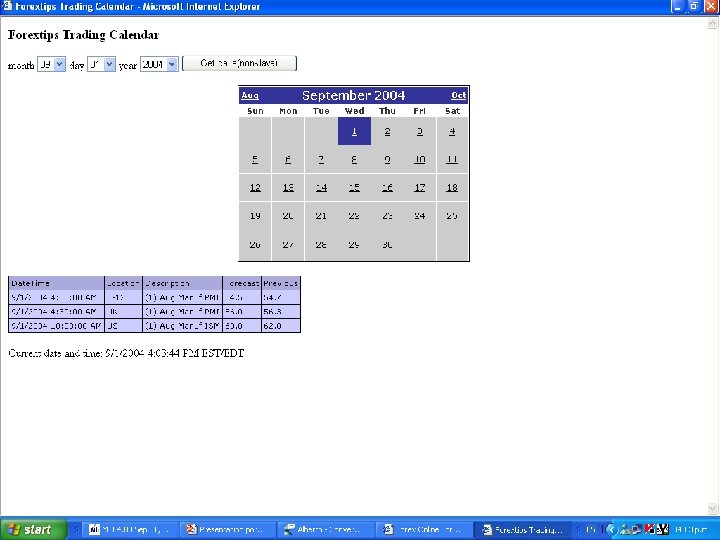Click day 29 in the calendar
Screen dimensions: 720x540
pos(354,245)
